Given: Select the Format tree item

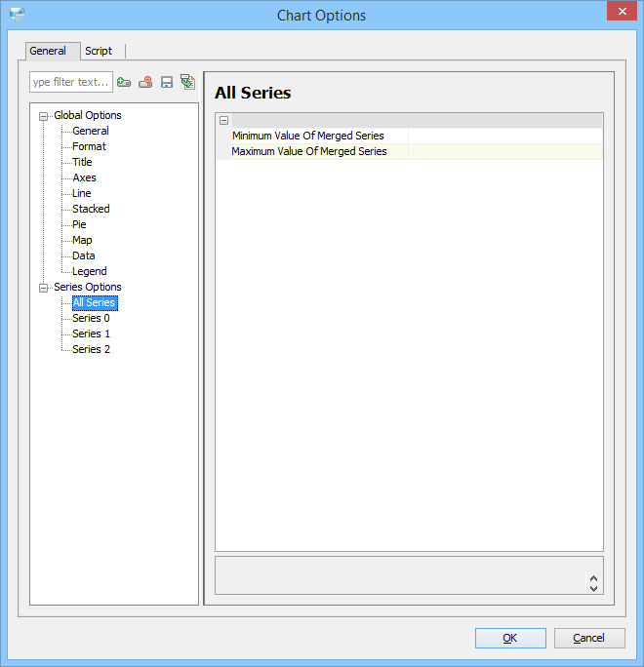Looking at the screenshot, I should point(89,146).
